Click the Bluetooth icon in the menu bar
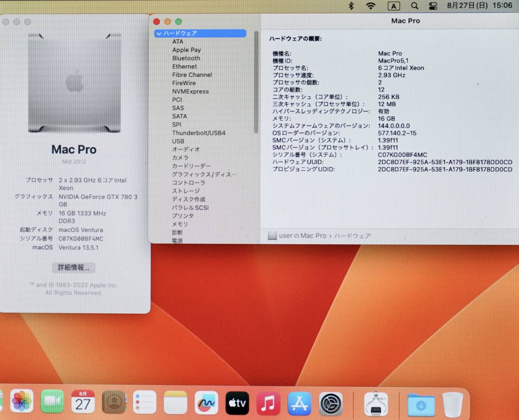This screenshot has width=519, height=420. coord(351,6)
